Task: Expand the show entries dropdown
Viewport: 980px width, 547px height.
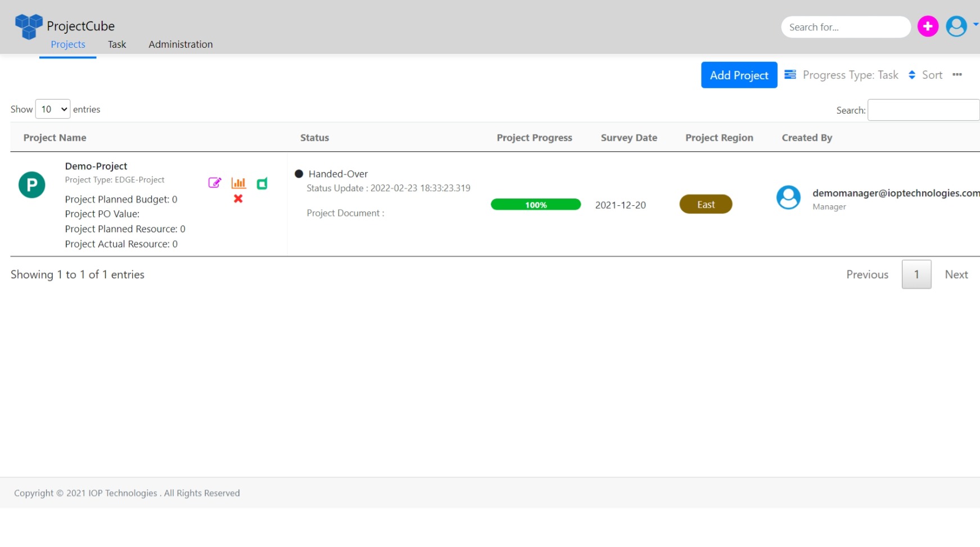Action: (53, 109)
